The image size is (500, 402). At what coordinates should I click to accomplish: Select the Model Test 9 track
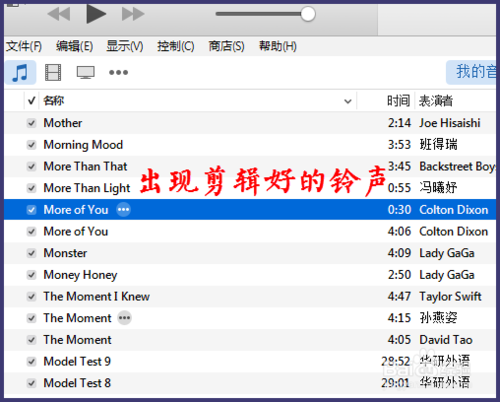coord(77,361)
